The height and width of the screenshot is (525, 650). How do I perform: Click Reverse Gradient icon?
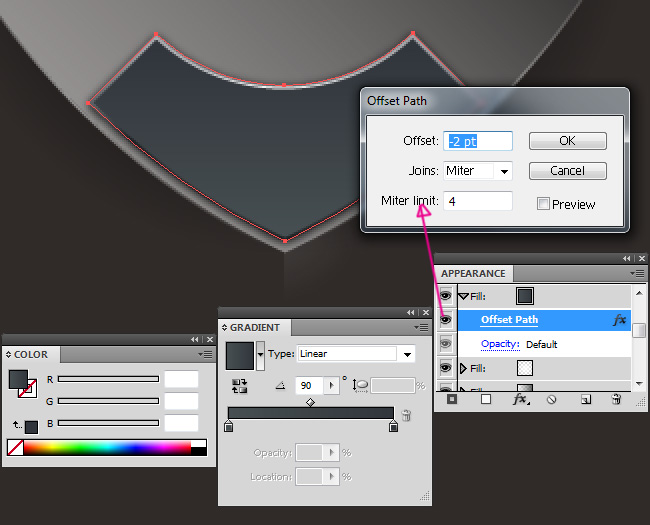pos(240,385)
